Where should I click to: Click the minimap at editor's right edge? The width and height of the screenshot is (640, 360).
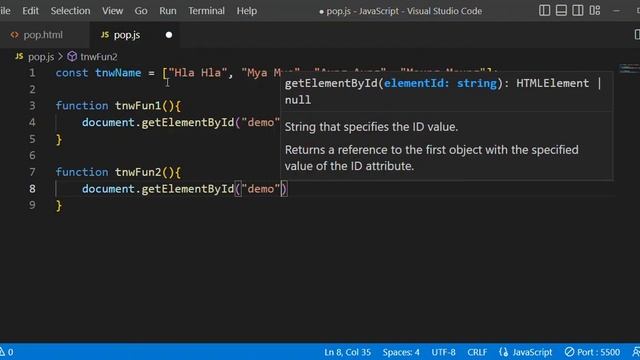(x=629, y=69)
